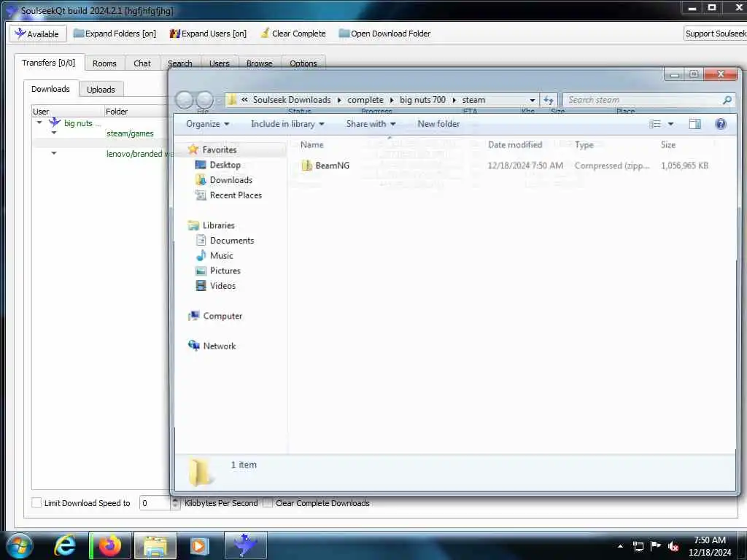Open the Documents library
The height and width of the screenshot is (560, 747).
point(231,241)
